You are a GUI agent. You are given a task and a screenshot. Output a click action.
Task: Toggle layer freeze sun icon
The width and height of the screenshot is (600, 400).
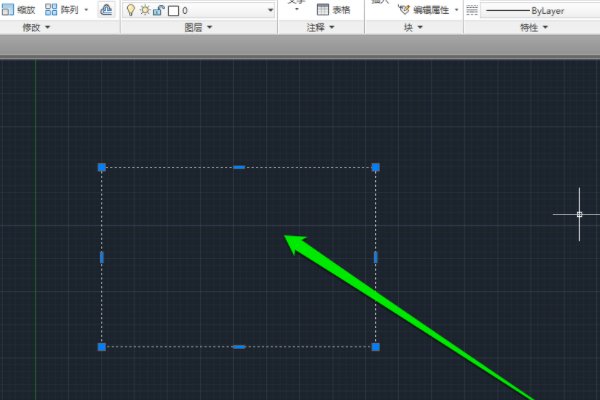[x=144, y=10]
